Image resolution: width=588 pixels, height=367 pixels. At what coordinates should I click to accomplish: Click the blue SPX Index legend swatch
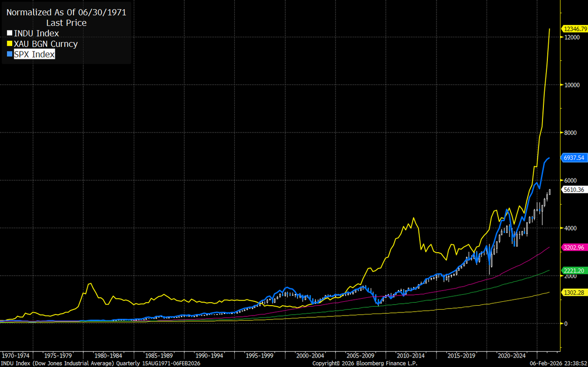coord(9,55)
